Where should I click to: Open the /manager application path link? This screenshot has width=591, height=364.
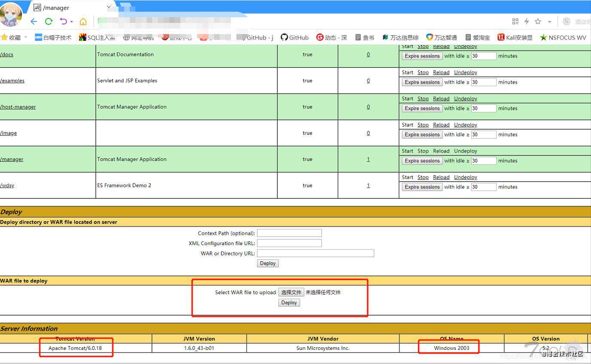(x=12, y=159)
